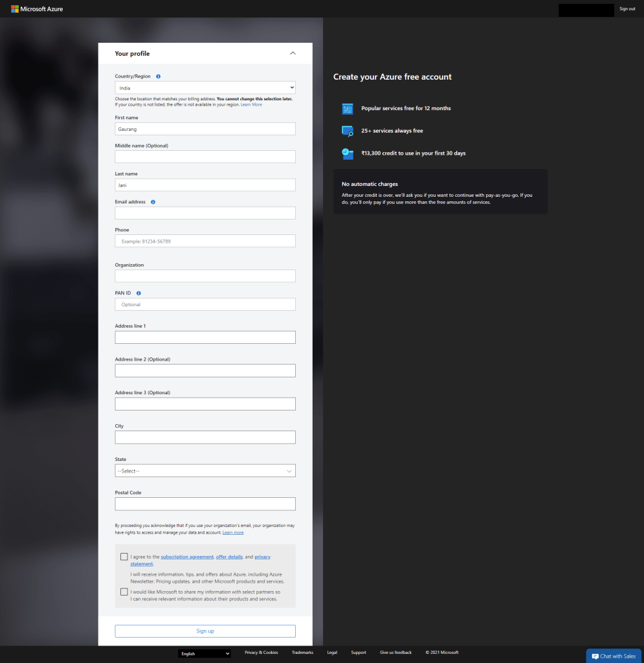Enable sharing information with select partners
Image resolution: width=644 pixels, height=663 pixels.
pos(124,592)
